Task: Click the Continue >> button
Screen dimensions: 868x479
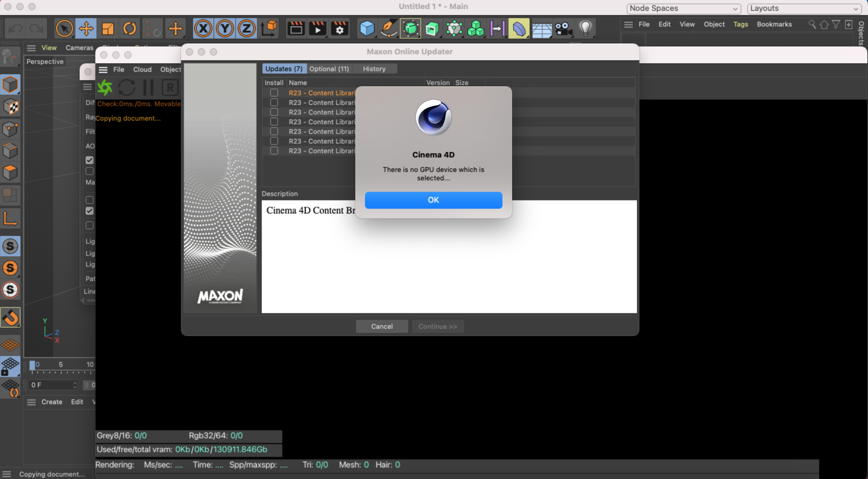Action: [x=438, y=326]
